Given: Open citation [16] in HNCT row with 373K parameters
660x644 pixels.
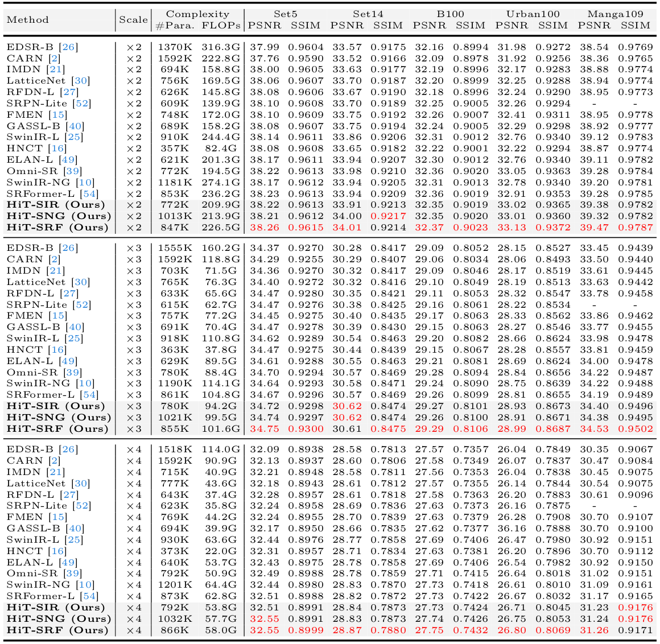Looking at the screenshot, I should click(x=57, y=551).
